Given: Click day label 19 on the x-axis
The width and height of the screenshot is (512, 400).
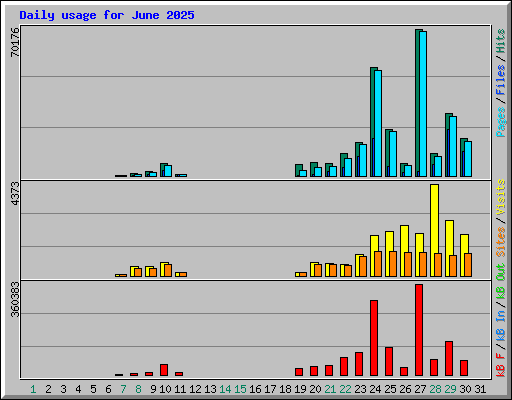Looking at the screenshot, I should click(300, 389).
